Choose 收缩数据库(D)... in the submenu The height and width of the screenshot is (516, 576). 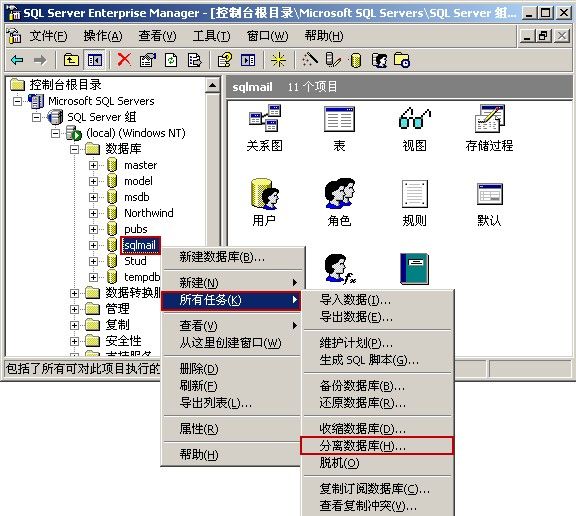(378, 429)
